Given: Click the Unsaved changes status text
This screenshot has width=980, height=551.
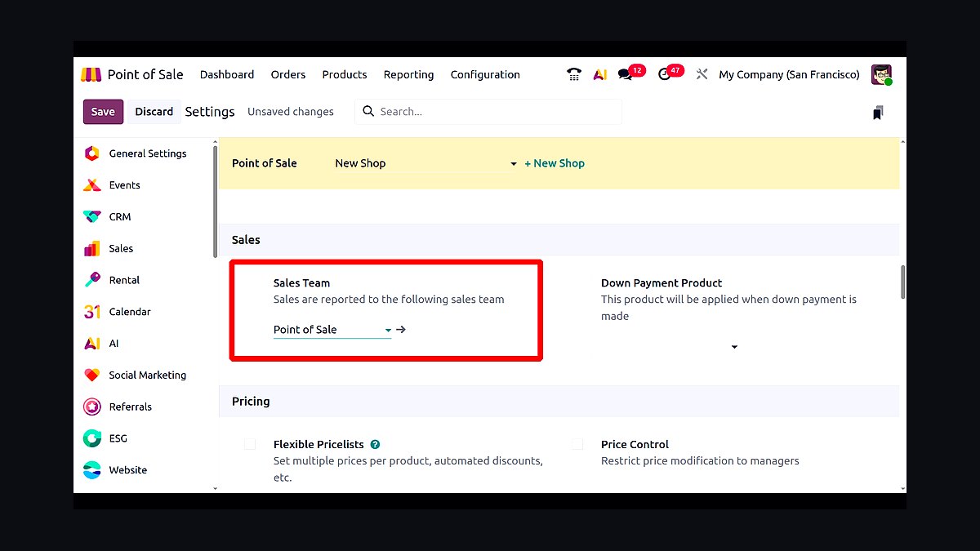Looking at the screenshot, I should coord(291,112).
